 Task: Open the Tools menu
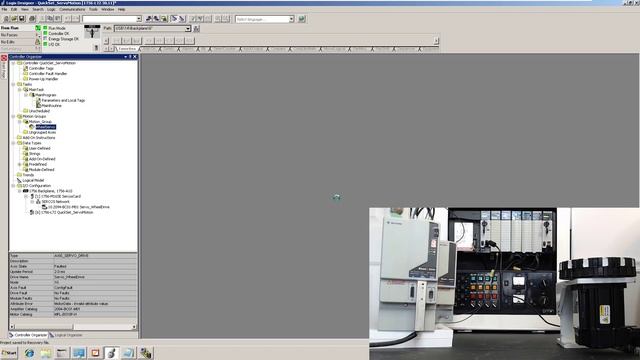(93, 9)
